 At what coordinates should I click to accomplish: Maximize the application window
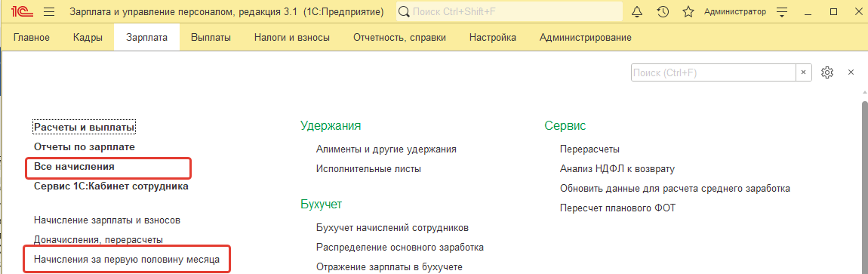pyautogui.click(x=833, y=11)
